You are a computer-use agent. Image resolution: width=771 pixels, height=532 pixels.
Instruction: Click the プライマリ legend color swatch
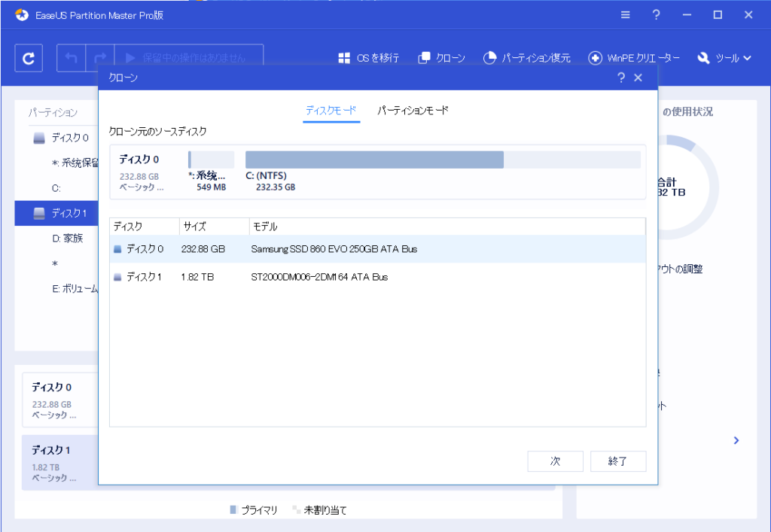click(x=233, y=510)
